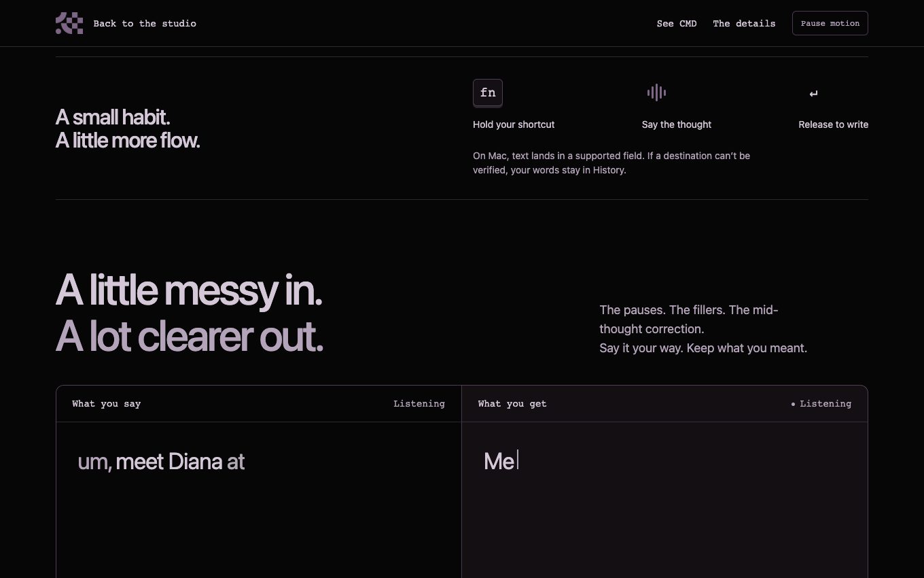Screen dimensions: 924x578
Task: Select the Say the thought label
Action: 677,124
